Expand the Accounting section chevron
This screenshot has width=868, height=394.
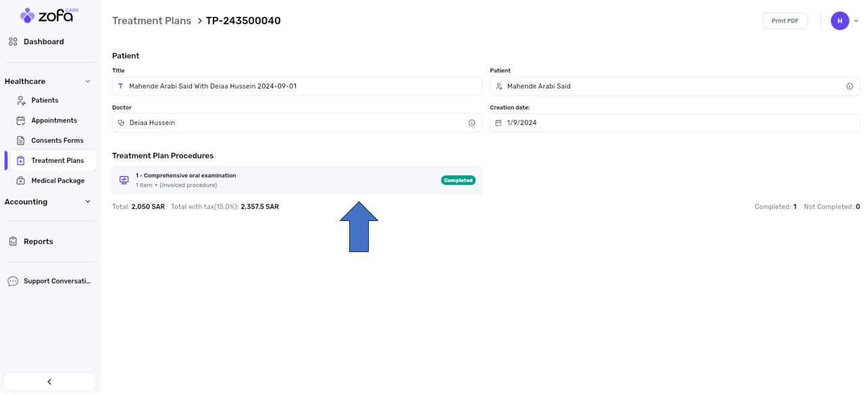point(87,202)
